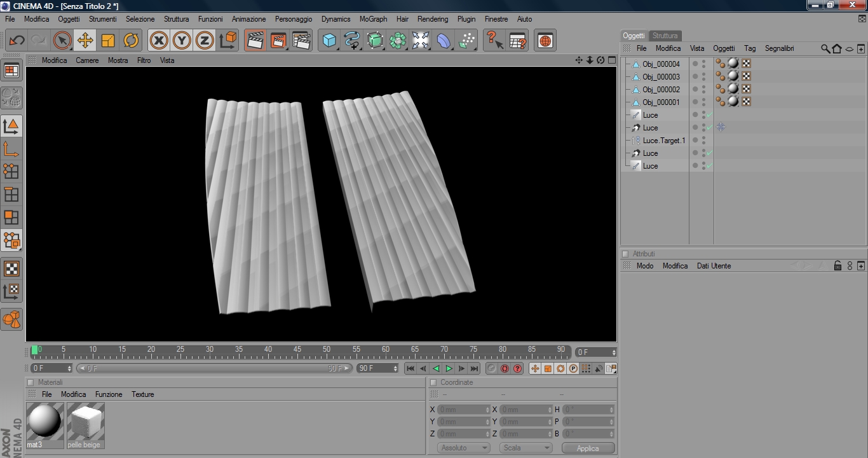Add a Cube primitive object

click(329, 41)
